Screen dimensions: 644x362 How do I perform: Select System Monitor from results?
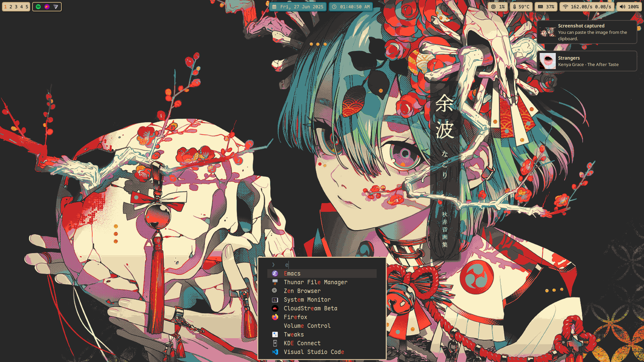[307, 300]
